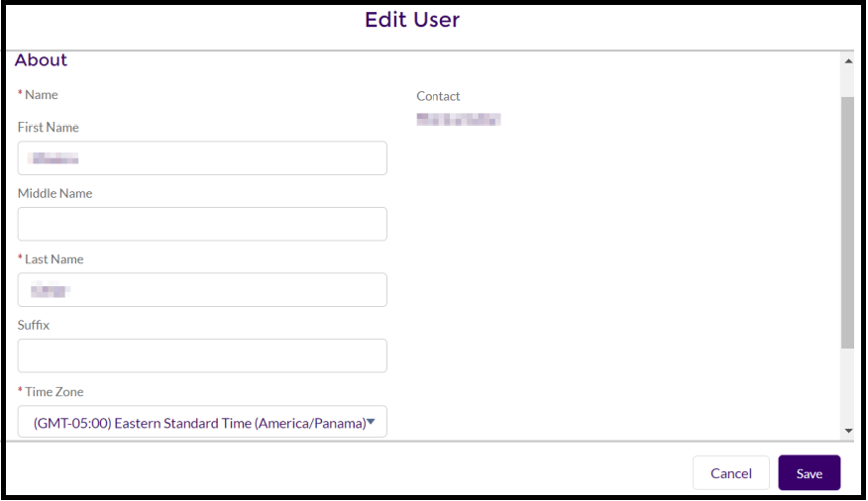Click into the Last Name field

202,290
